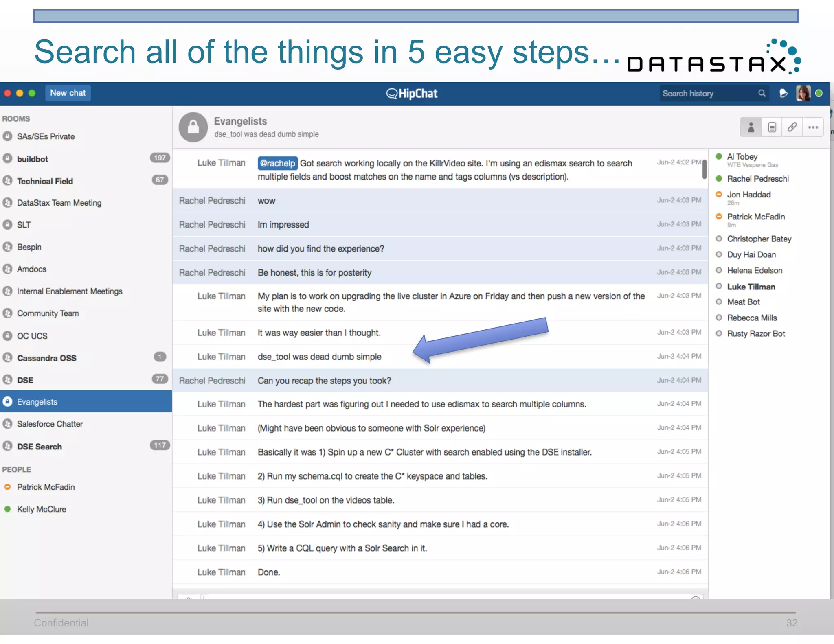Open the SLT room
Screen dimensions: 834x644
[x=86, y=225]
